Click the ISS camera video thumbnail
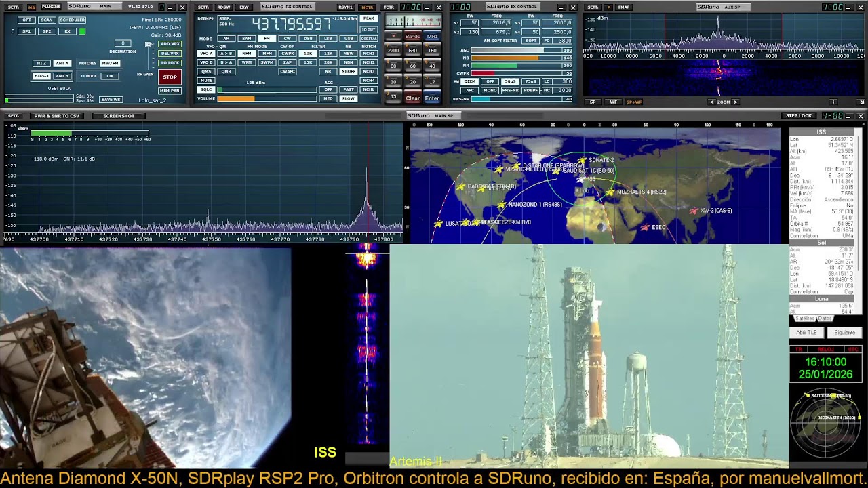This screenshot has height=488, width=868. tap(146, 357)
